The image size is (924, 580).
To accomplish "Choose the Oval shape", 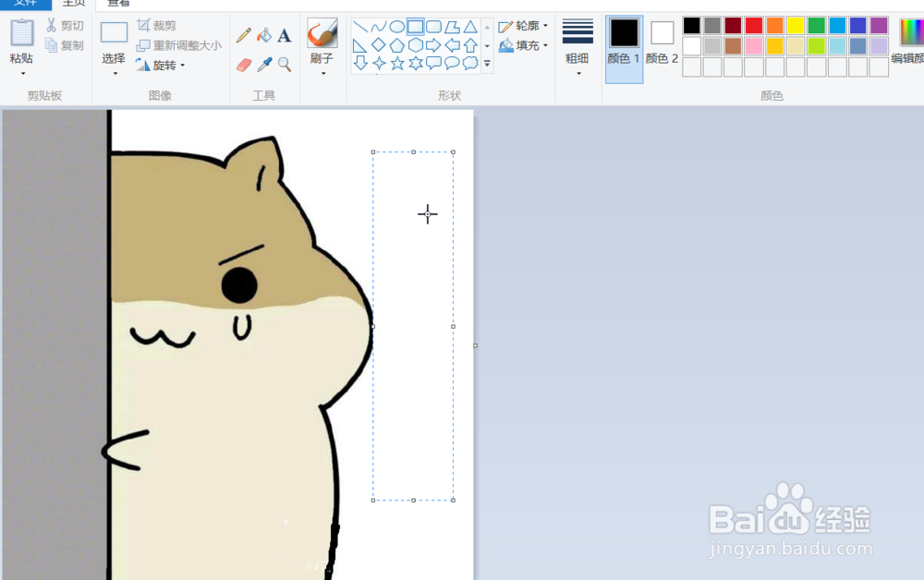I will (397, 27).
